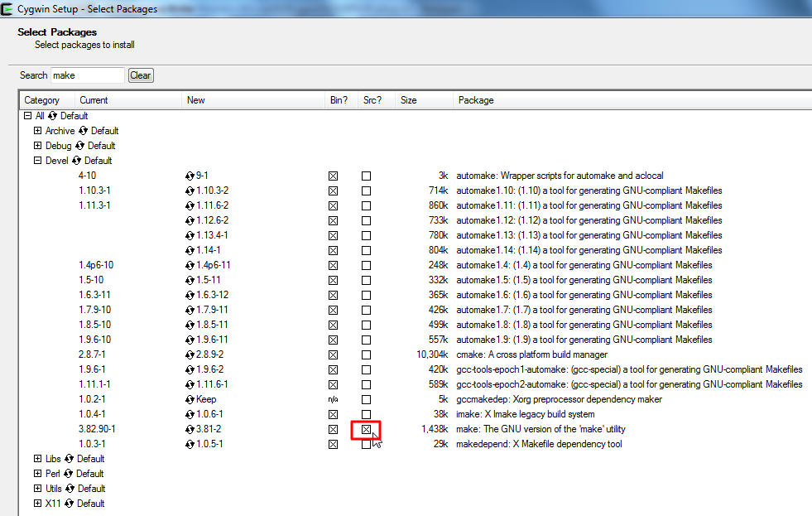This screenshot has height=516, width=812.
Task: Check Src checkbox for automake wrapper scripts
Action: [x=366, y=176]
